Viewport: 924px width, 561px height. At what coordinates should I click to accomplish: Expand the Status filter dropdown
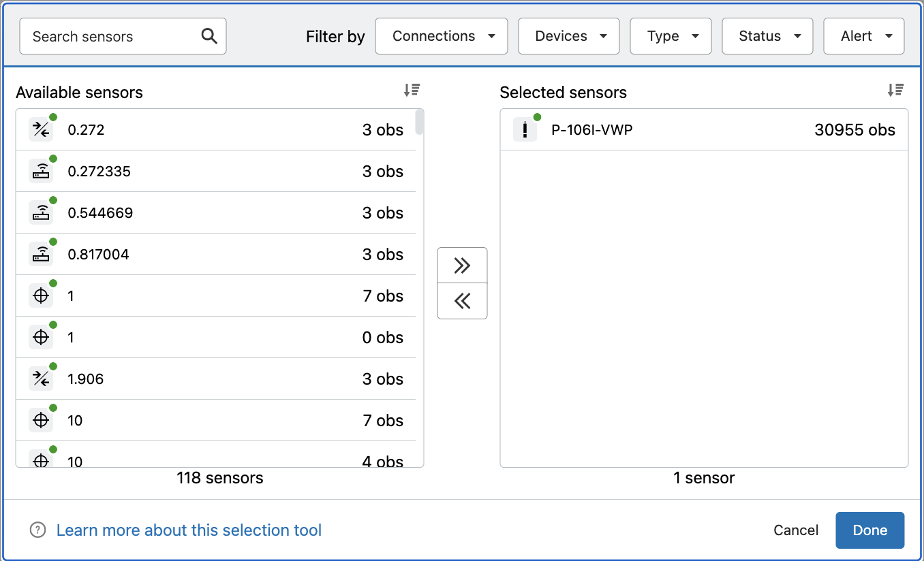click(x=767, y=36)
